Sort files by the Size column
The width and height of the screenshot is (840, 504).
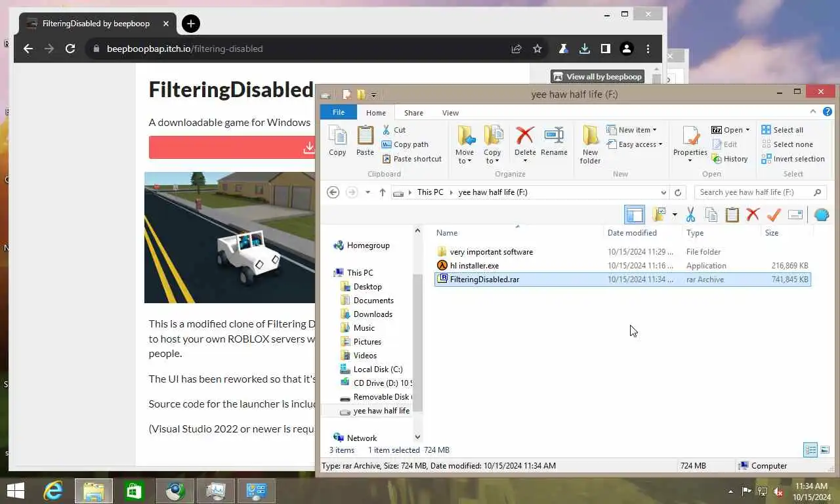772,233
